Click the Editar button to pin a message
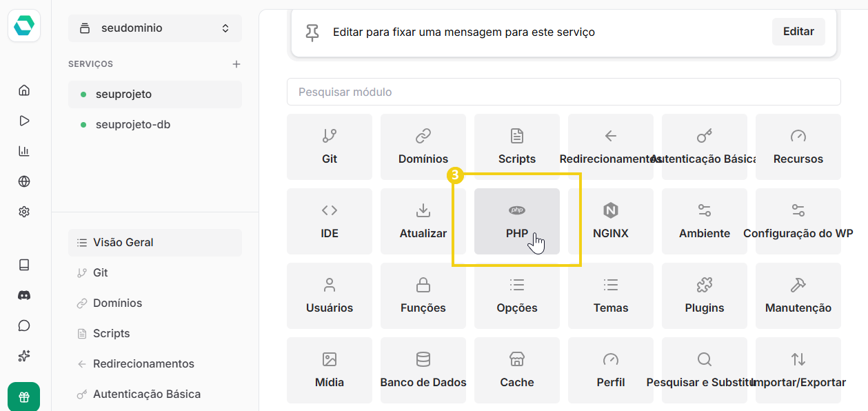The width and height of the screenshot is (868, 411). (798, 31)
